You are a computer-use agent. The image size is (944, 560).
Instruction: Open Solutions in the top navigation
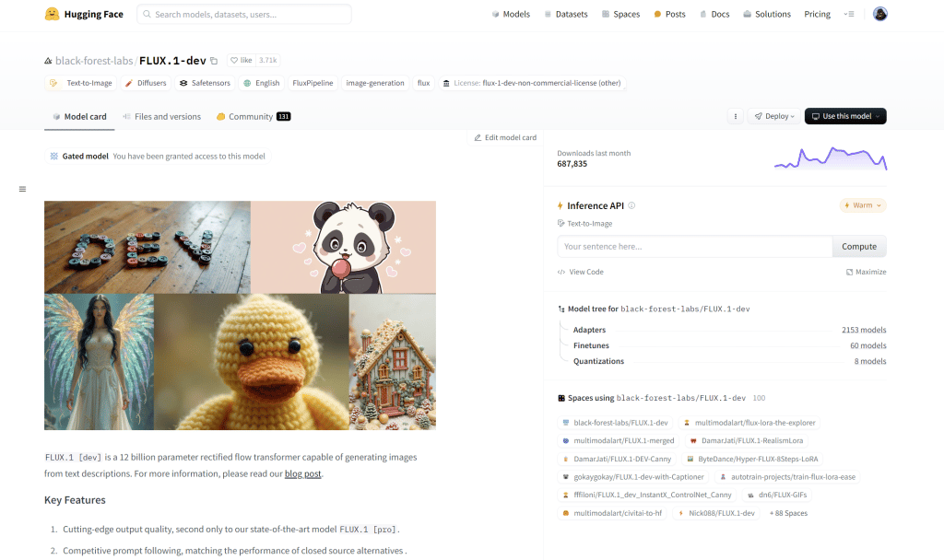[766, 14]
